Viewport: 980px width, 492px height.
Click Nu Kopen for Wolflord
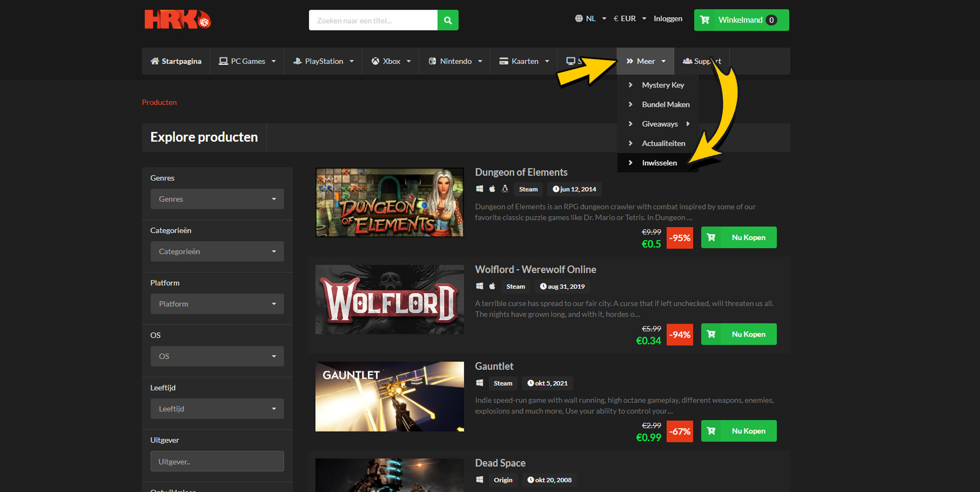(739, 334)
